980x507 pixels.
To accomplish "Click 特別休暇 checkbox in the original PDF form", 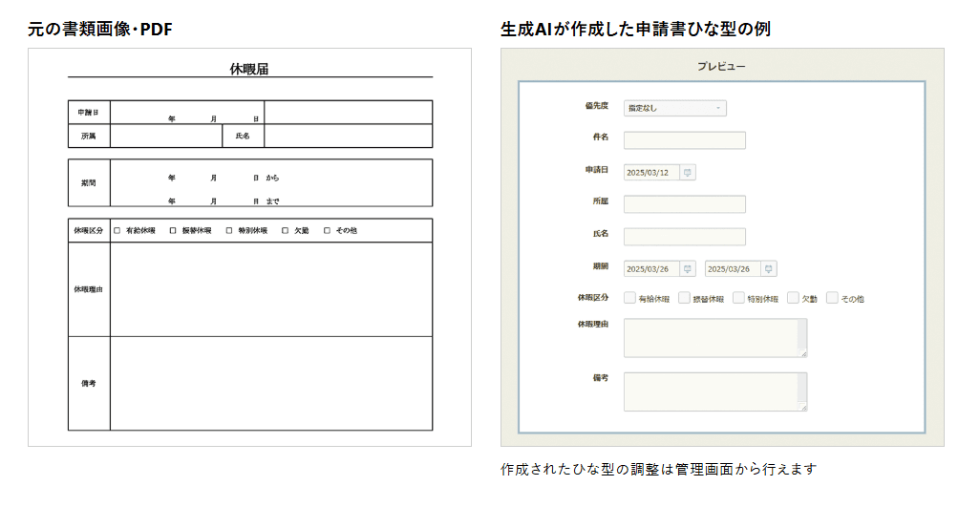I will pyautogui.click(x=228, y=230).
